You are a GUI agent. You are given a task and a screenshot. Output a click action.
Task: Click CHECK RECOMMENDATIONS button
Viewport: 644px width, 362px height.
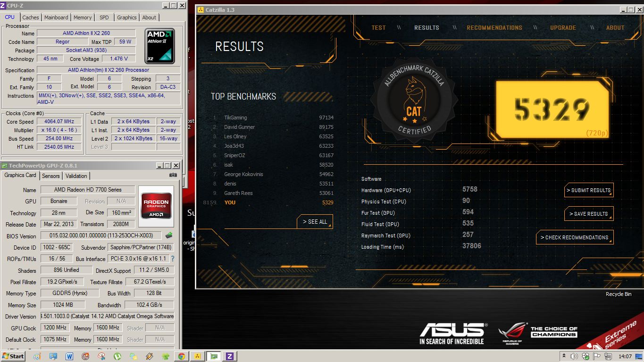(x=575, y=237)
